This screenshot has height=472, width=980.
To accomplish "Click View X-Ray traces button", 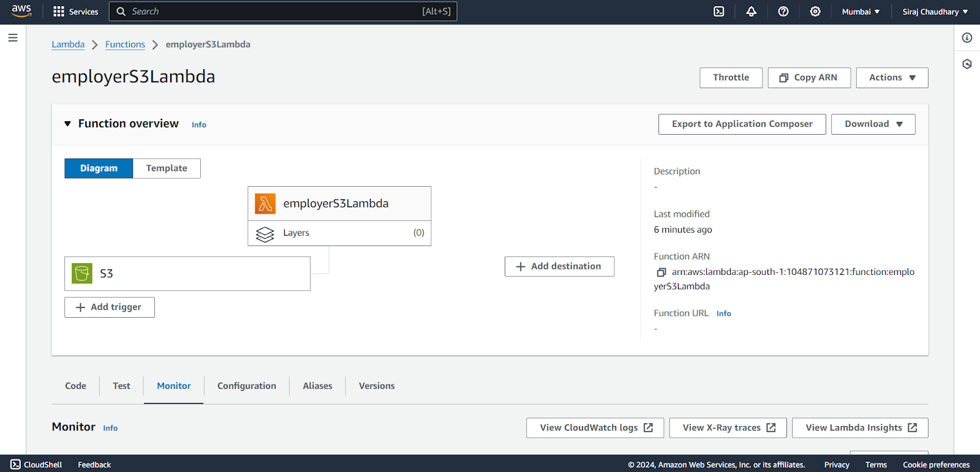I will point(729,428).
